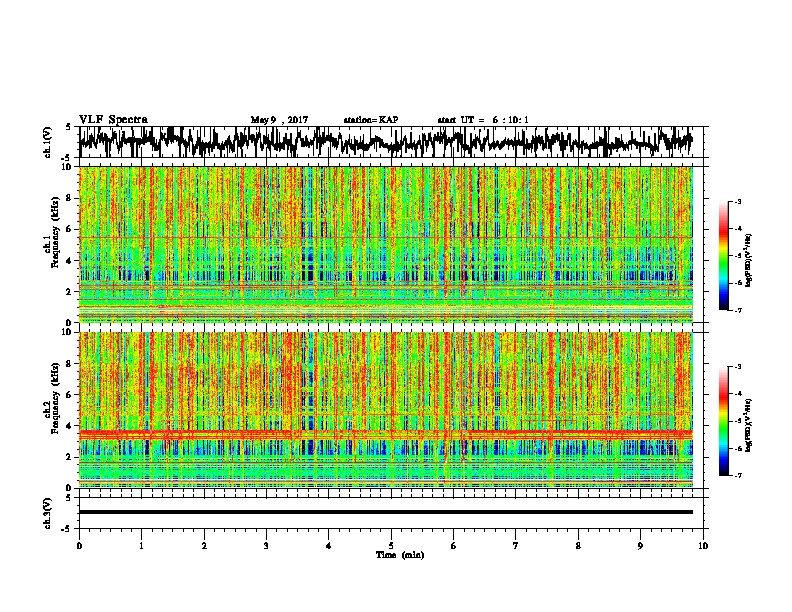Click the ch.1 voltage waveform trace

click(385, 141)
